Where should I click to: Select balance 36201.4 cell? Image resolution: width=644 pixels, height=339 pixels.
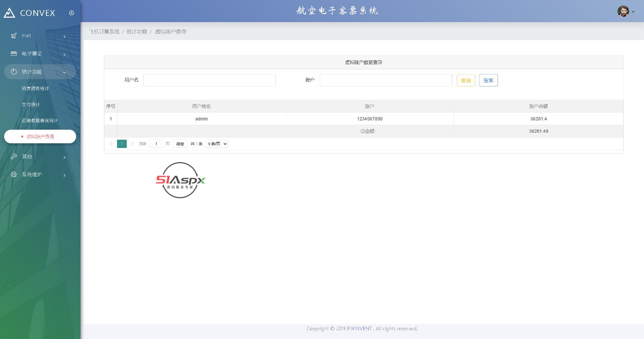[539, 119]
